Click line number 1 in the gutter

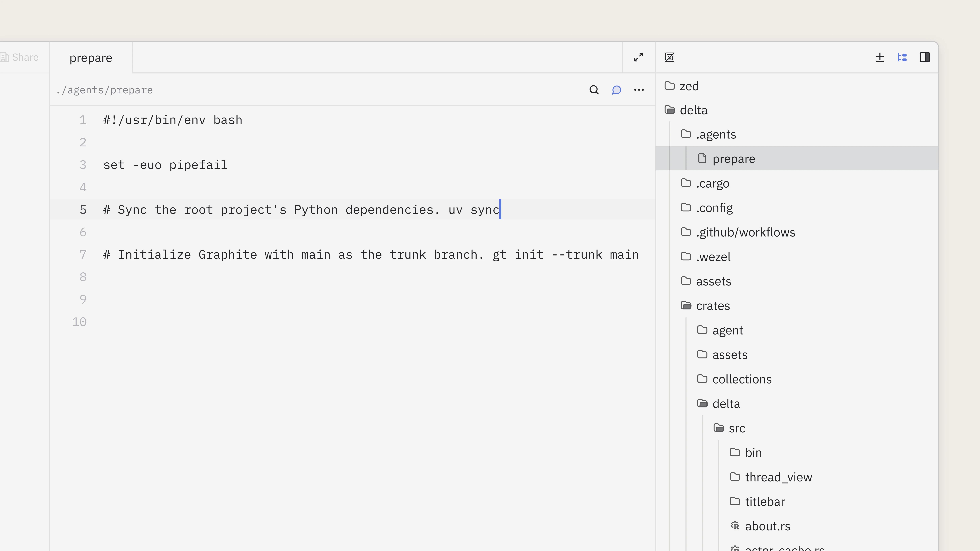click(x=83, y=120)
